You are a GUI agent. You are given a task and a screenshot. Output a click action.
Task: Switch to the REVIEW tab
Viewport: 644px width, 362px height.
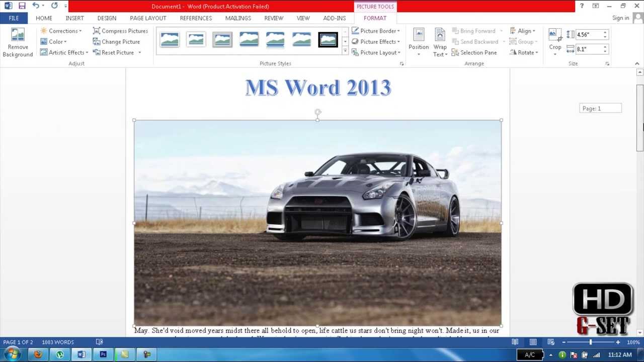[x=274, y=18]
